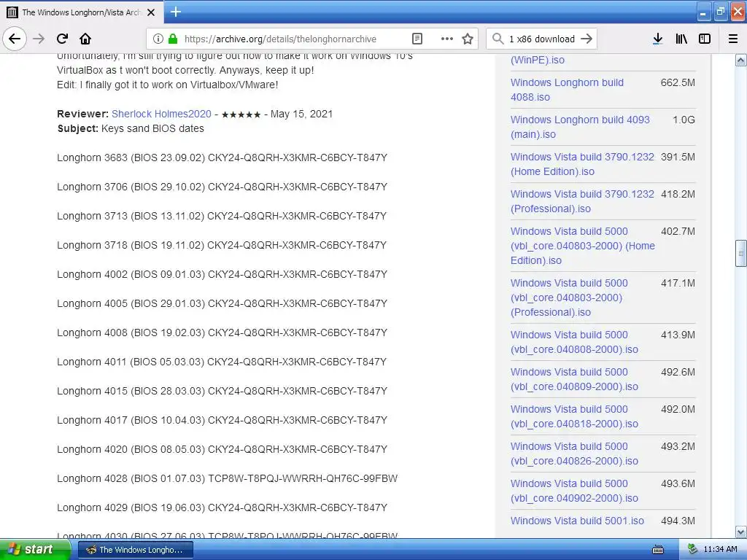747x560 pixels.
Task: Click the vertical scrollbar thumb
Action: pos(741,253)
